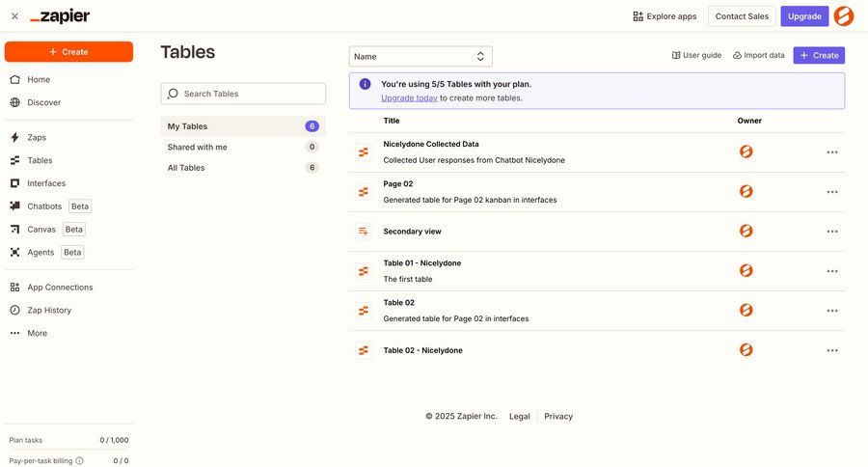Expand the More menu in sidebar
The height and width of the screenshot is (467, 868).
point(29,333)
